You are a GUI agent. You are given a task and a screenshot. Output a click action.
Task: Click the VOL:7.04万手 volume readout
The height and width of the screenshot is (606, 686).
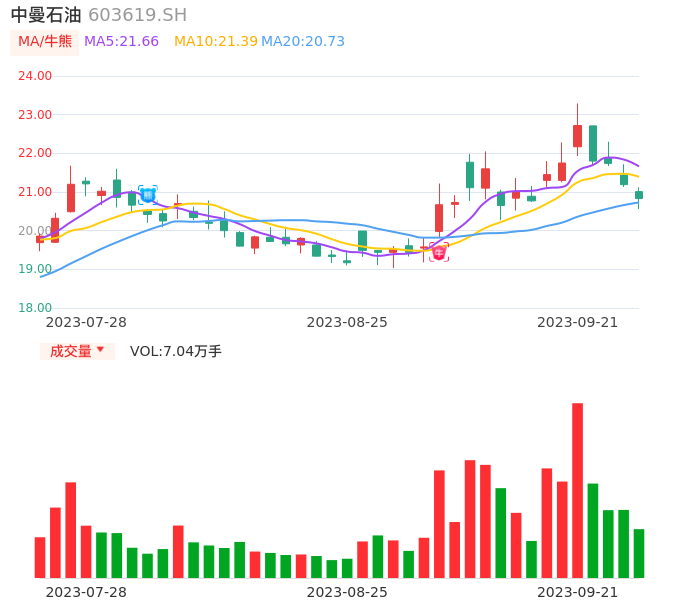point(175,351)
